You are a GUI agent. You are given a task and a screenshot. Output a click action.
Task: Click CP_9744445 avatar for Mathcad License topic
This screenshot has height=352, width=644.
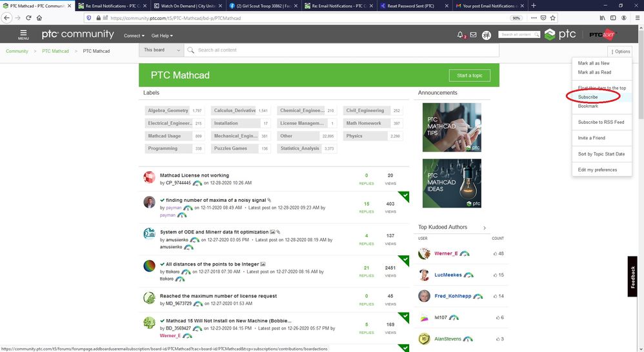pos(149,178)
